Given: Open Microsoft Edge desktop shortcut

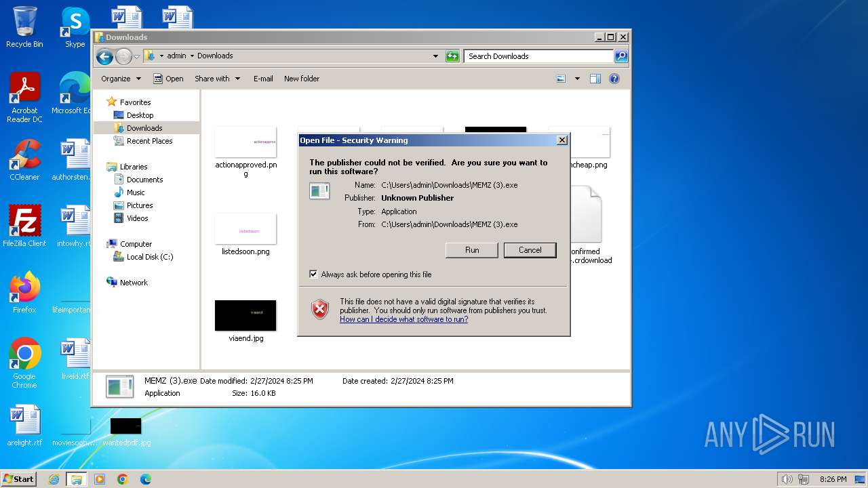Looking at the screenshot, I should 73,94.
